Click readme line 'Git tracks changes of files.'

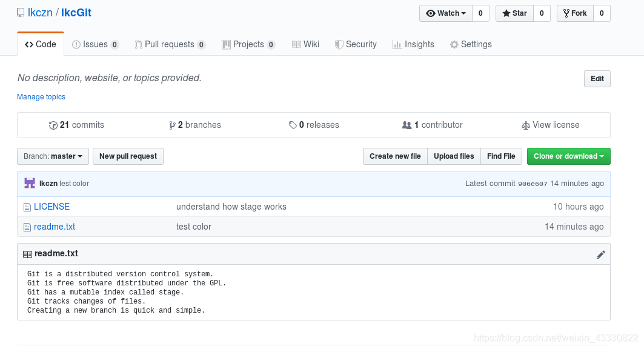(x=86, y=301)
